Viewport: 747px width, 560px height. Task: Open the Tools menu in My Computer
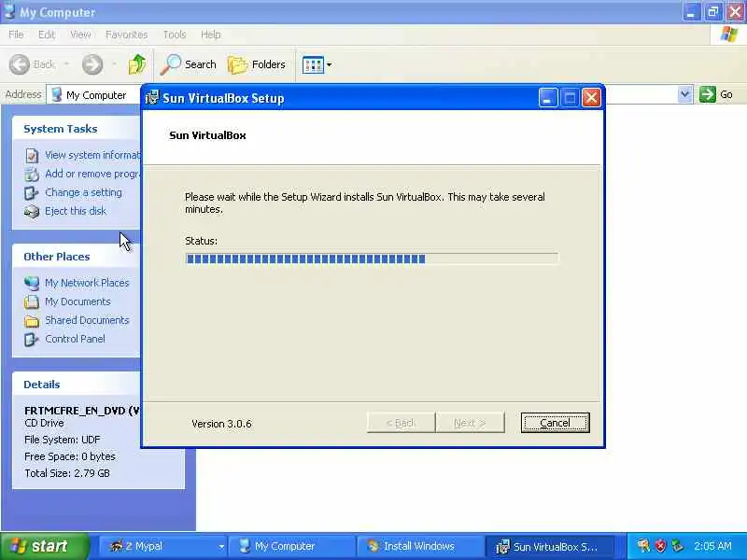(175, 35)
